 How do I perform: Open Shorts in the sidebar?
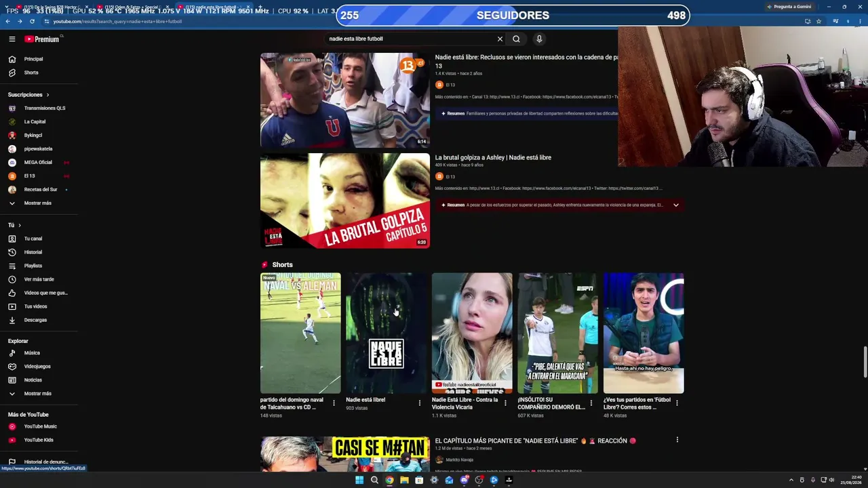point(39,73)
